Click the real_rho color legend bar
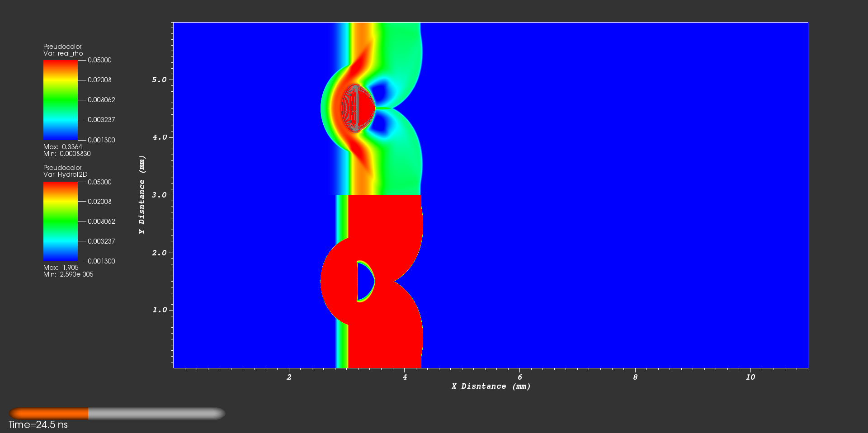 point(61,100)
